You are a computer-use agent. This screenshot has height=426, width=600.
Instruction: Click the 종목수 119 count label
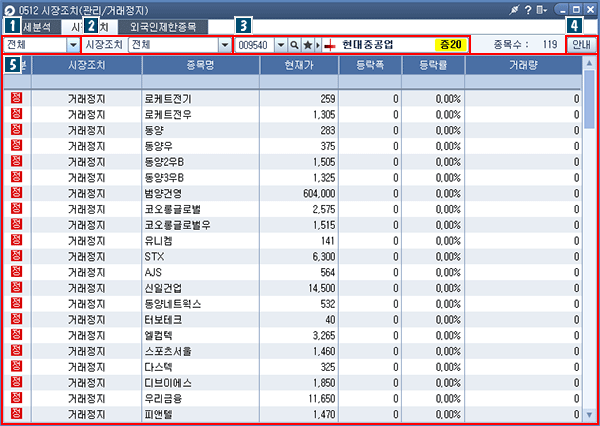pyautogui.click(x=525, y=45)
